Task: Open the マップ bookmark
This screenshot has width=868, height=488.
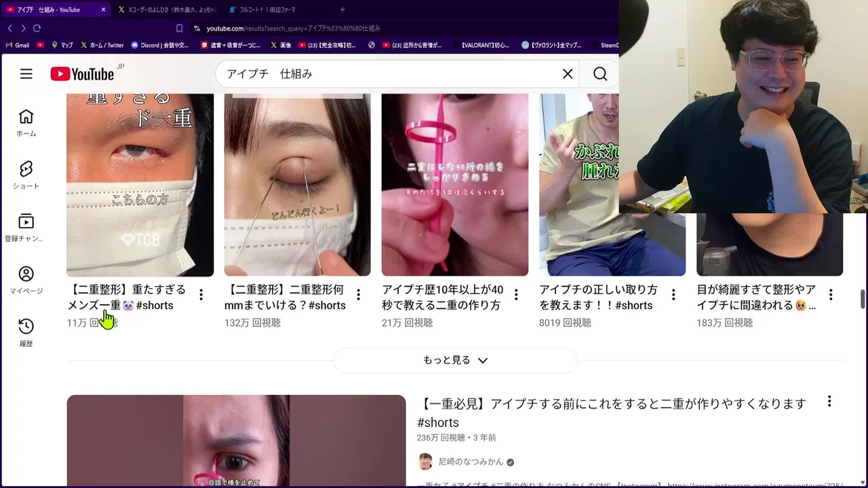Action: 62,45
